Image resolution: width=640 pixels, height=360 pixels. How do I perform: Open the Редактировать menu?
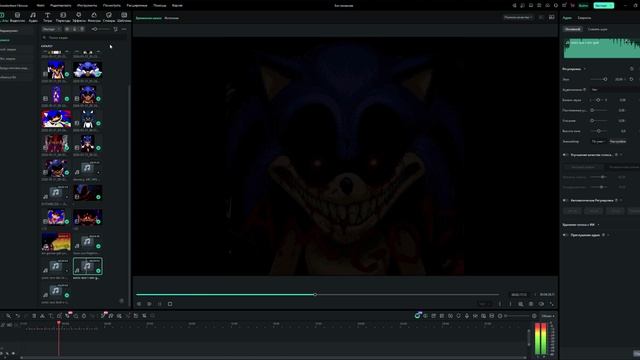coord(60,5)
